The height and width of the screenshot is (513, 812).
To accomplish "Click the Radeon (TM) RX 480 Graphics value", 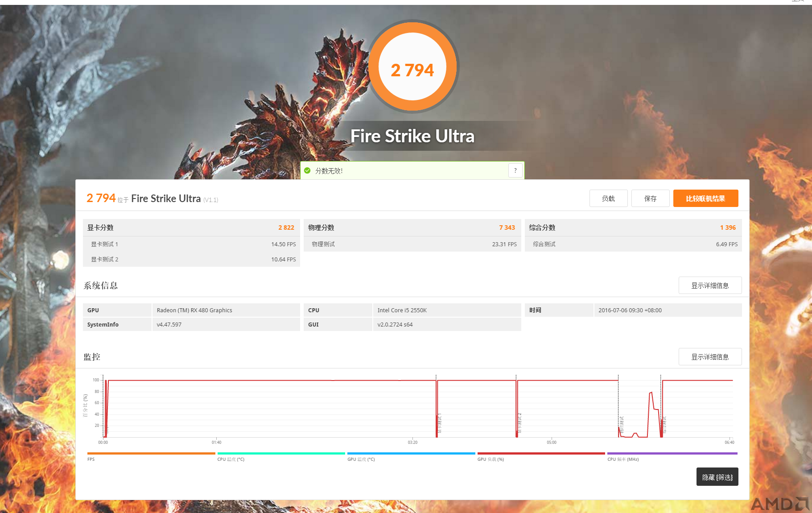I will click(x=194, y=310).
